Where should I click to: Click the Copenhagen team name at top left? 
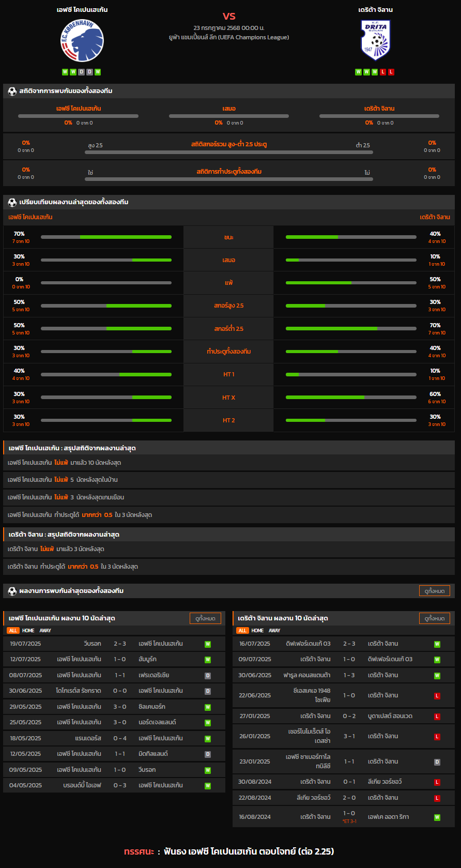(82, 10)
